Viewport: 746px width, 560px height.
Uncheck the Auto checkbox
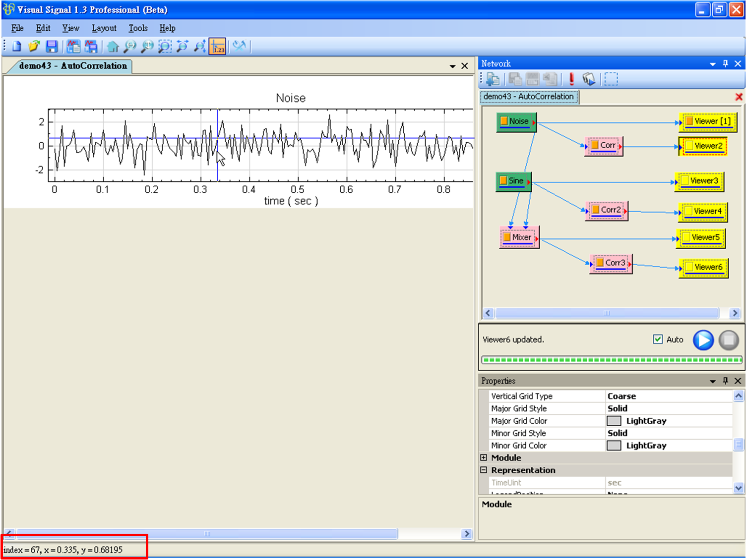(x=658, y=339)
